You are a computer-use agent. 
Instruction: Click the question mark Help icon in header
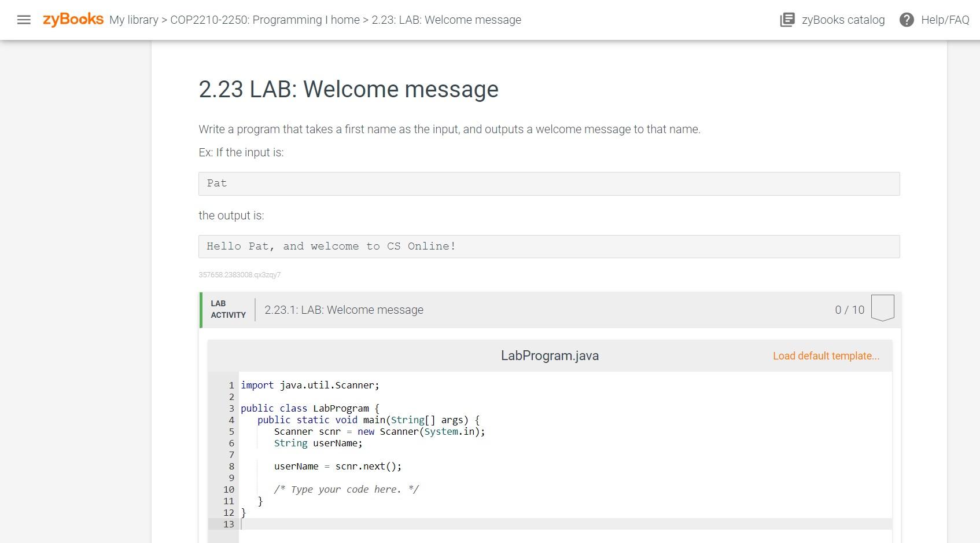pyautogui.click(x=906, y=20)
